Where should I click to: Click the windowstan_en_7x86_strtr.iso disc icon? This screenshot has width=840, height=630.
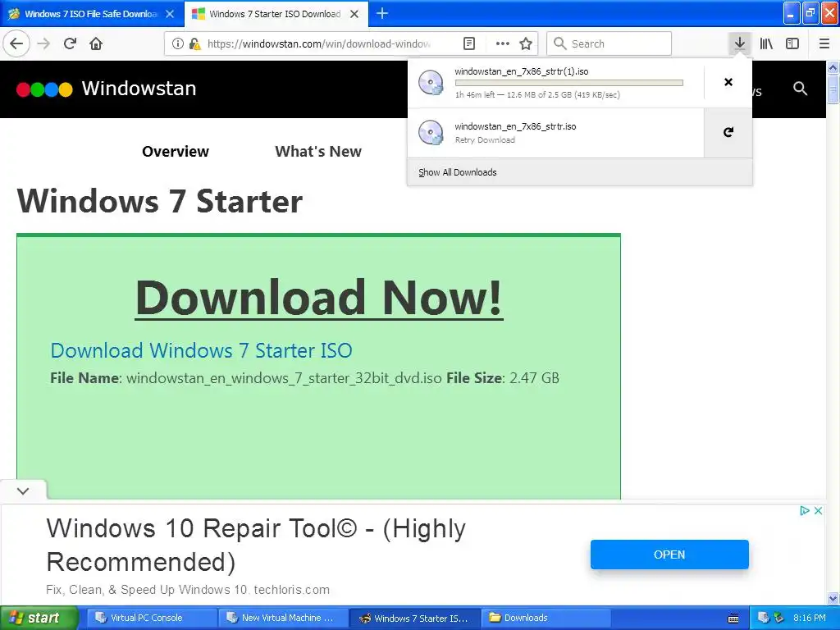coord(431,132)
